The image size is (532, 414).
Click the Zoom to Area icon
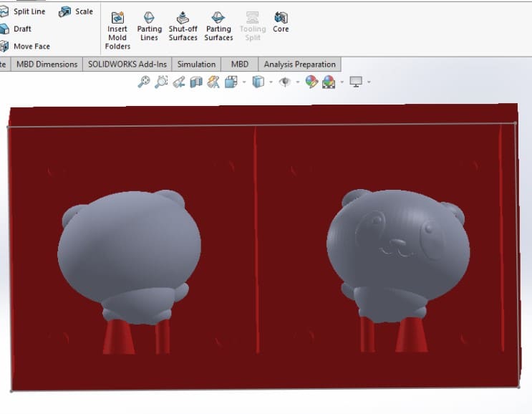[161, 82]
